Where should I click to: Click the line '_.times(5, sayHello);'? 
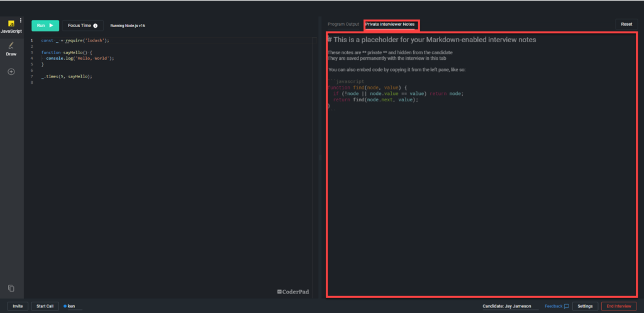tap(67, 76)
